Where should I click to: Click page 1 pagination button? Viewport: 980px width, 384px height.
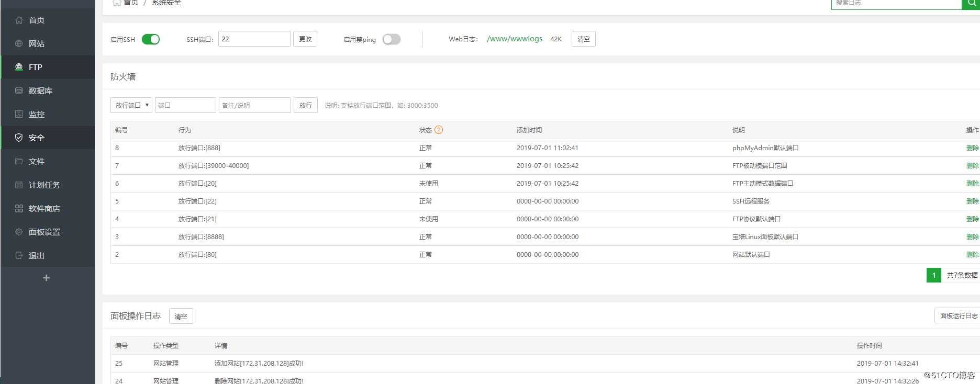pyautogui.click(x=934, y=275)
